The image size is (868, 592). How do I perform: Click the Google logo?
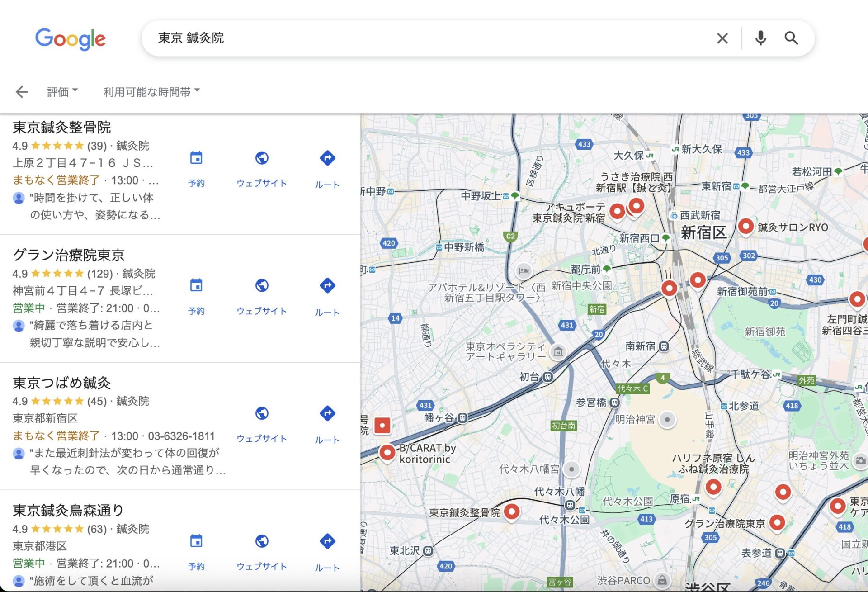tap(70, 39)
